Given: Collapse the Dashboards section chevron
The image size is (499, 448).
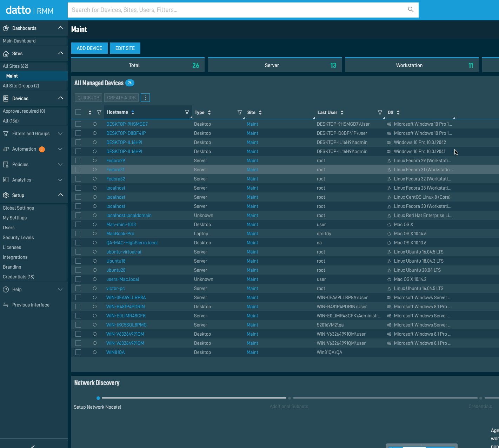Looking at the screenshot, I should tap(60, 28).
